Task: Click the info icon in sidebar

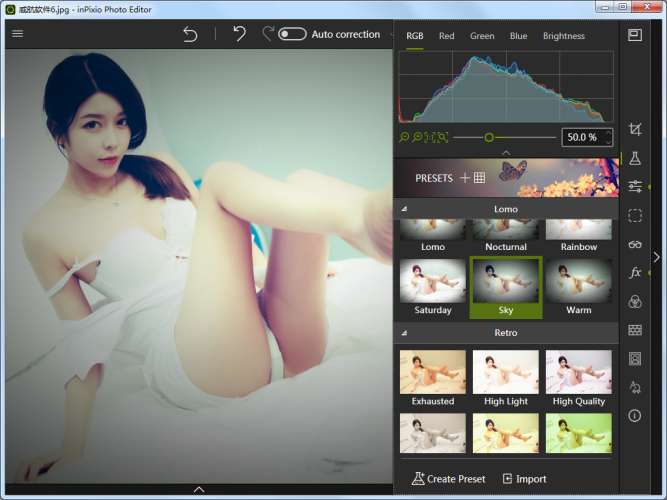Action: (634, 416)
